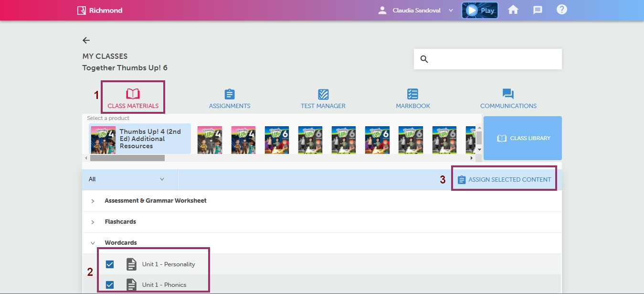Click the horizontal product list scrollbar
644x294 pixels.
127,158
